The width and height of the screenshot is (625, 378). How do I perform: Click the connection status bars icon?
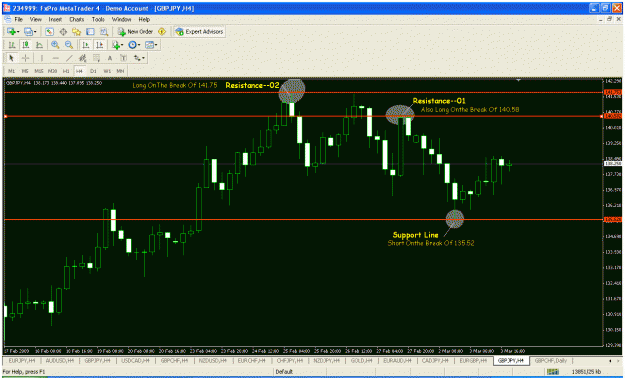[x=552, y=372]
